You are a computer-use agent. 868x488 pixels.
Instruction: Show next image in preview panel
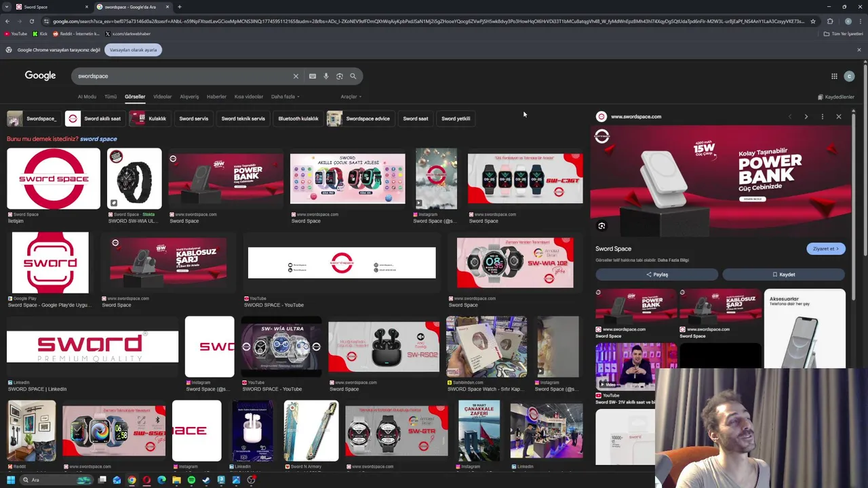pos(806,117)
